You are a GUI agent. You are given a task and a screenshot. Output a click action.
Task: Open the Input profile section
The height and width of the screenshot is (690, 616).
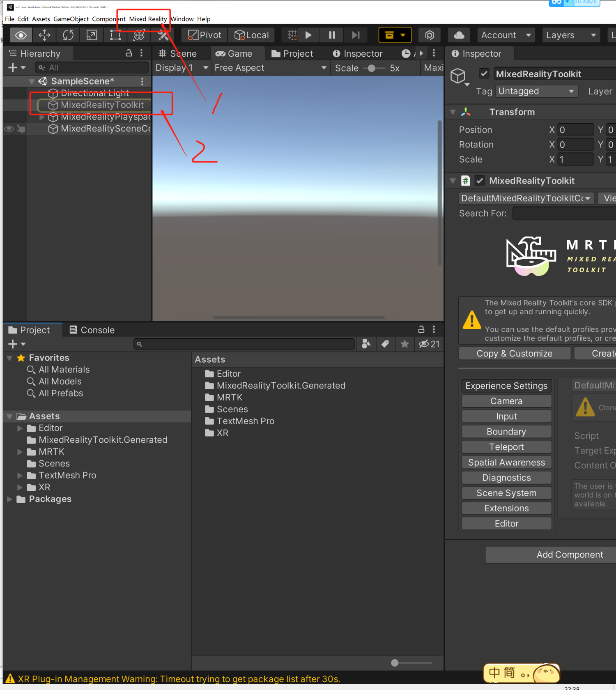point(506,416)
